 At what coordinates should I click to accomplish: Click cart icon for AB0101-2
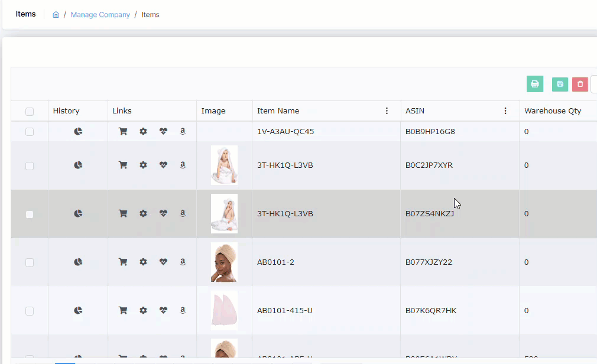pos(123,262)
